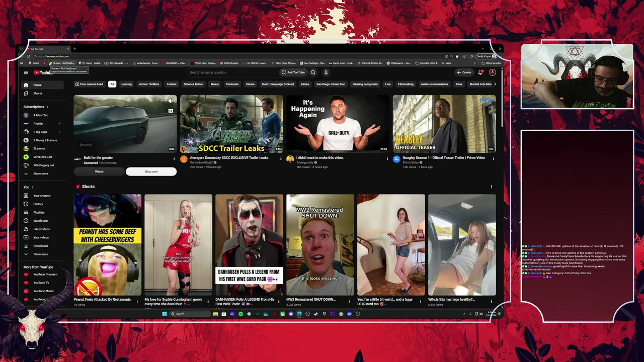The image size is (644, 362).
Task: Open Liked videos in the sidebar
Action: coord(42,229)
